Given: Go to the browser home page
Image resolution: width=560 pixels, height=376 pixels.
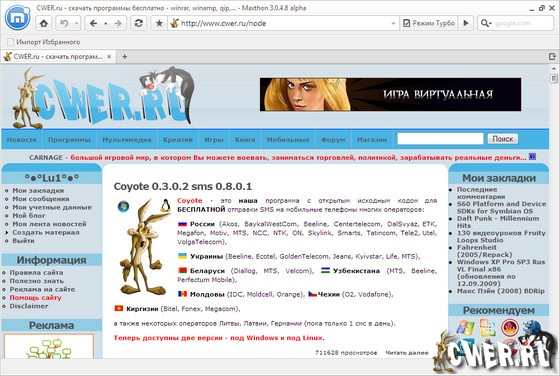Looking at the screenshot, I should pos(44,24).
